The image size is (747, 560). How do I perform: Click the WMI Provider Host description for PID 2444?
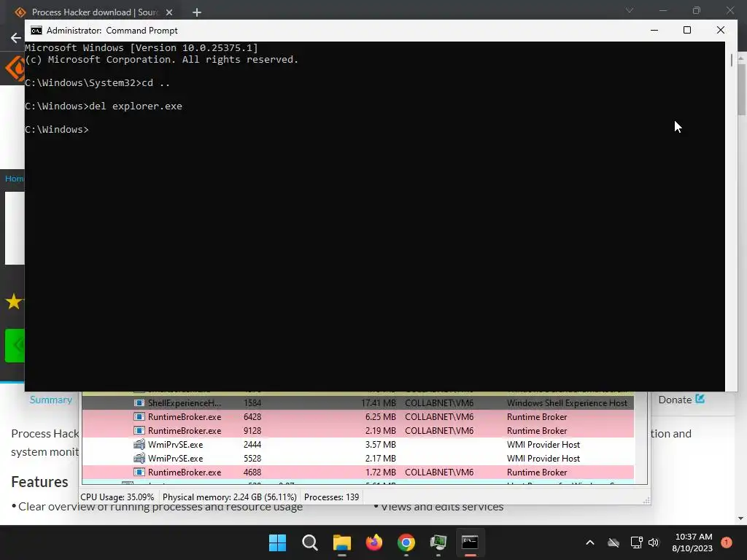point(543,444)
